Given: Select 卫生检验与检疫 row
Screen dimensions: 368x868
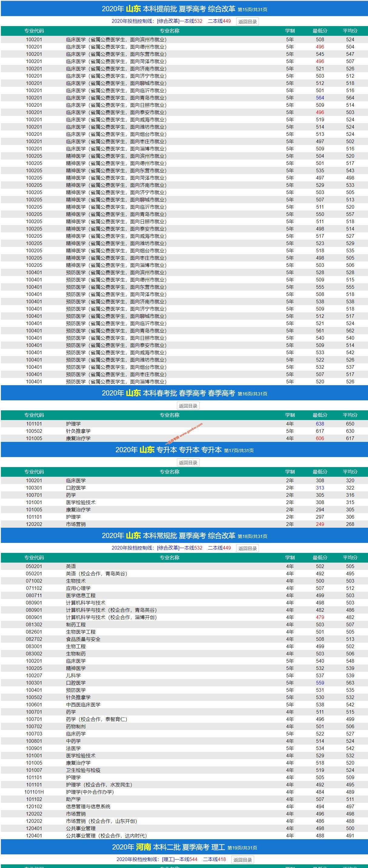Looking at the screenshot, I should click(184, 770).
